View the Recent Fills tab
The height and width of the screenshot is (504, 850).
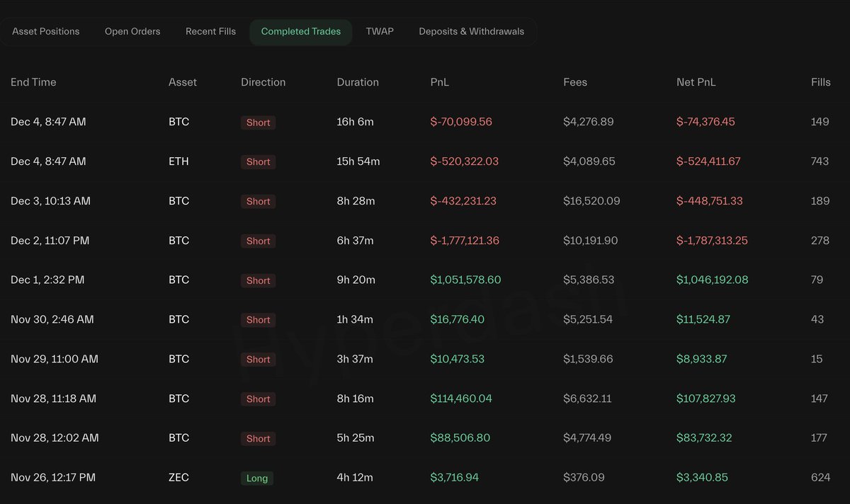pyautogui.click(x=210, y=31)
